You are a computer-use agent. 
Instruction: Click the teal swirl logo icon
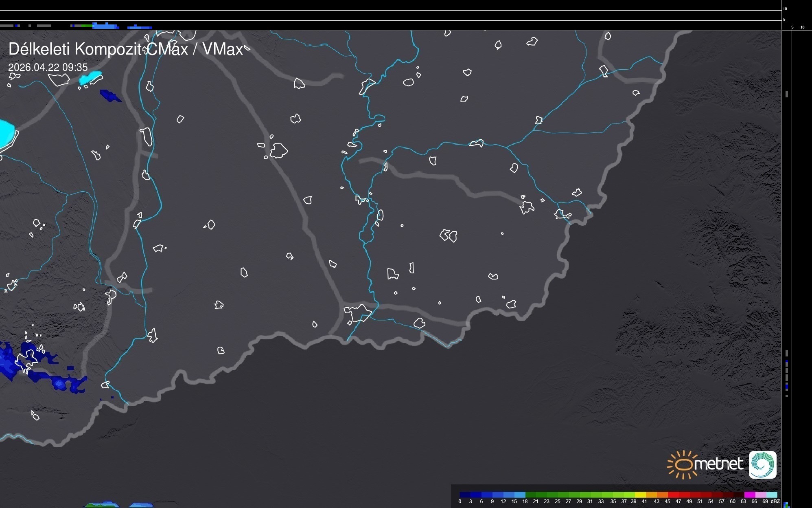click(x=762, y=464)
